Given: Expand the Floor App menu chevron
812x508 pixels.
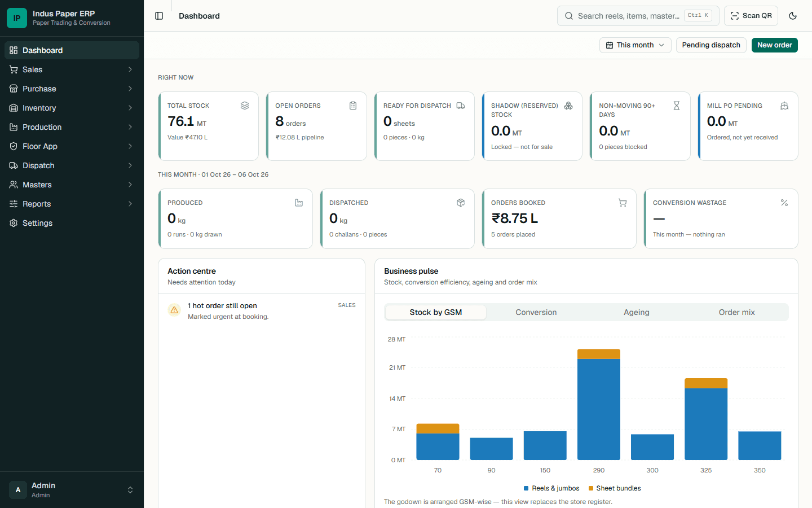Looking at the screenshot, I should (130, 146).
